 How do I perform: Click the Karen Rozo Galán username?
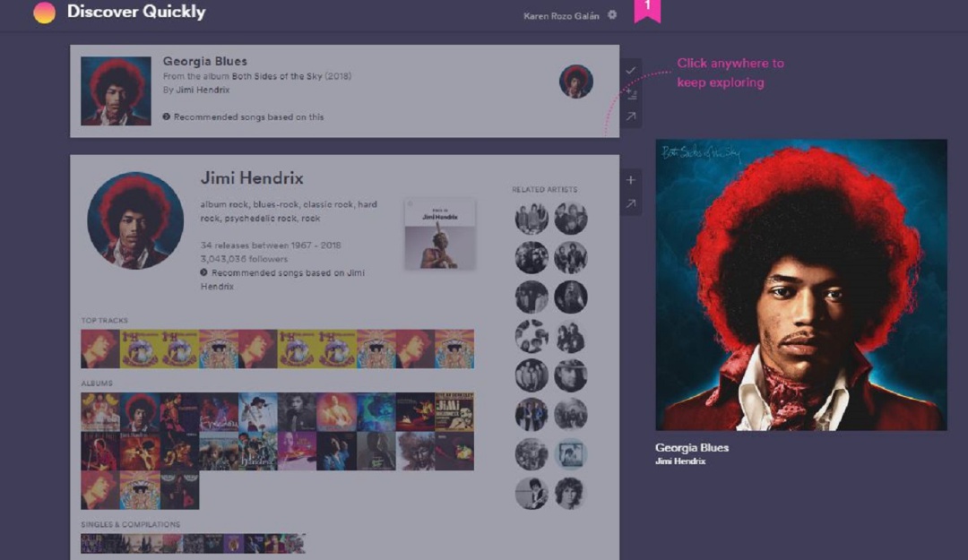coord(561,16)
